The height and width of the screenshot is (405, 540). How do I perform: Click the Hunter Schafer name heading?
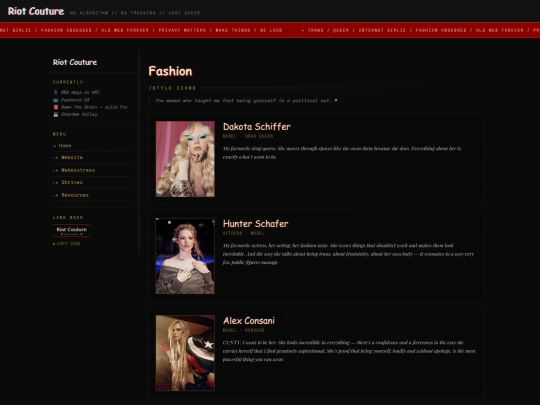[256, 224]
